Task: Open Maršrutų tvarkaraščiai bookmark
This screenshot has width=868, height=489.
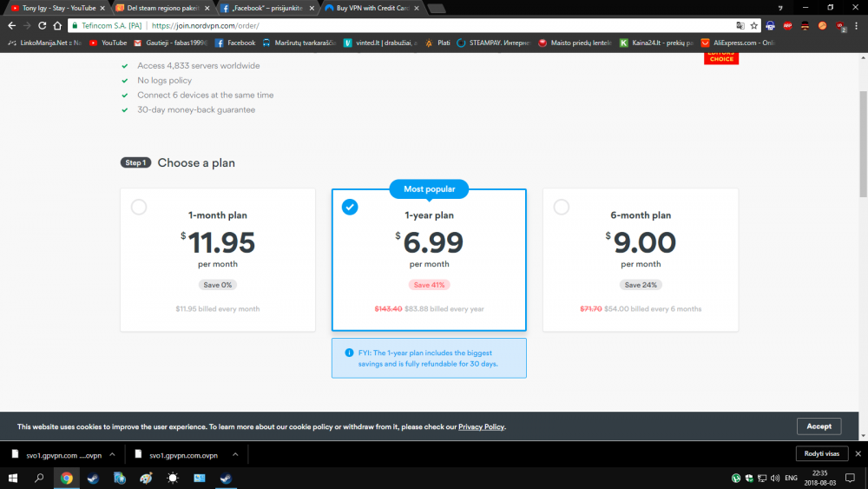Action: [x=299, y=43]
